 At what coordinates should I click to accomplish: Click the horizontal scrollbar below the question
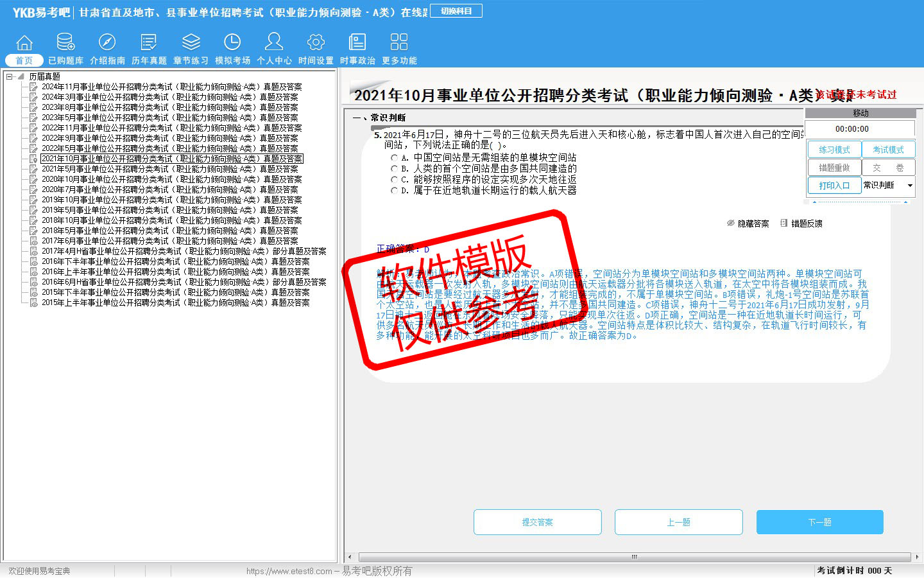point(634,557)
